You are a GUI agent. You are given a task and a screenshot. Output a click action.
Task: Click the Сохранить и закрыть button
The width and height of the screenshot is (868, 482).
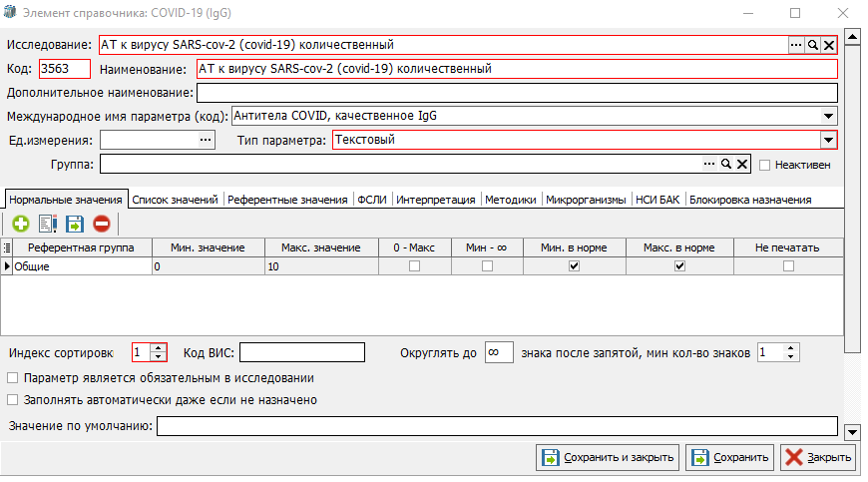[x=608, y=457]
